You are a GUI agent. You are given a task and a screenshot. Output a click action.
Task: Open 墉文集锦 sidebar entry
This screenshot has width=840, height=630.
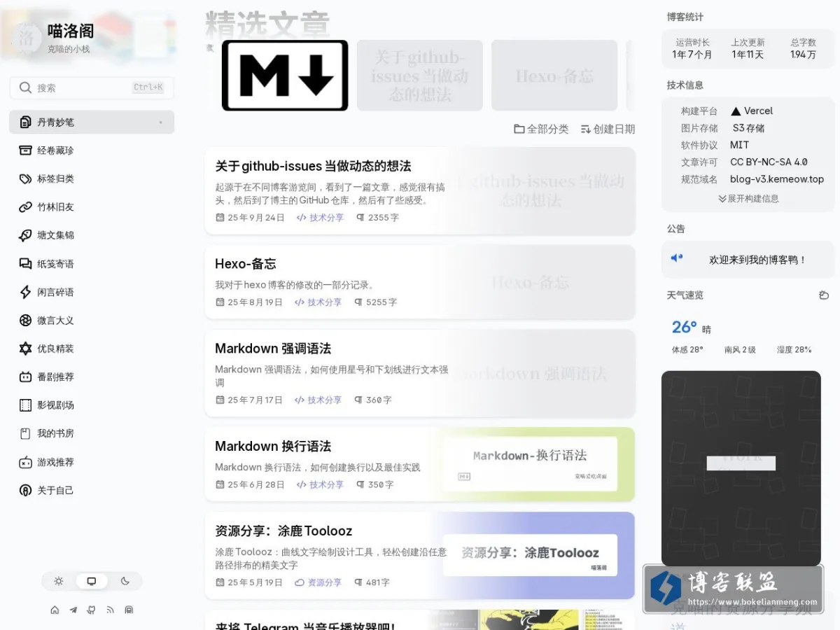click(92, 235)
